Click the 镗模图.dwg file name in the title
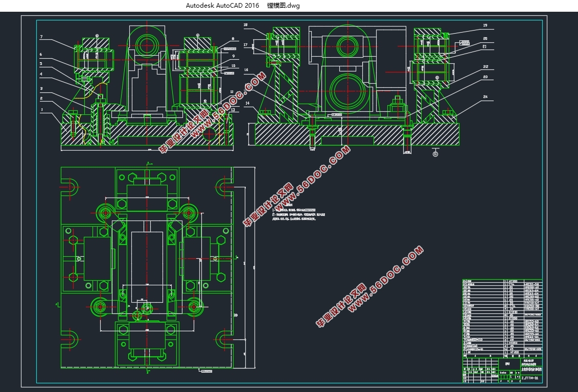Image resolution: width=578 pixels, height=392 pixels. 284,6
